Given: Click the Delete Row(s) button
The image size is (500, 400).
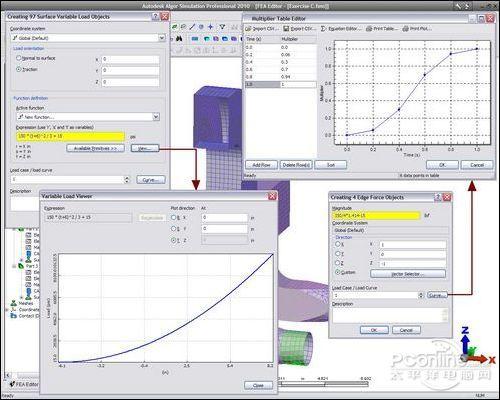Looking at the screenshot, I should [x=296, y=165].
